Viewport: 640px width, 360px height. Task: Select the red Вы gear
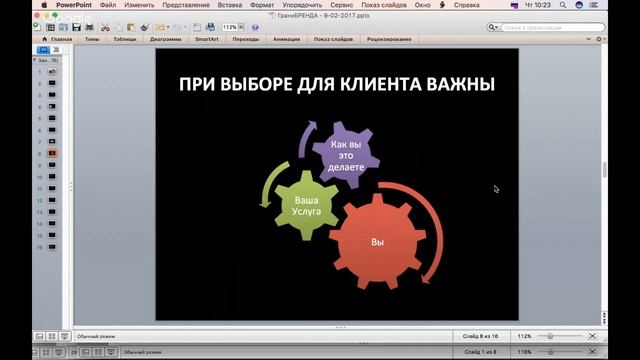pyautogui.click(x=378, y=242)
